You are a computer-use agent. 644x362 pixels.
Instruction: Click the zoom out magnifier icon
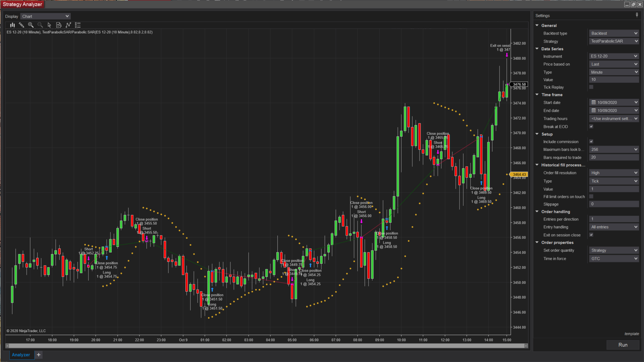click(40, 25)
